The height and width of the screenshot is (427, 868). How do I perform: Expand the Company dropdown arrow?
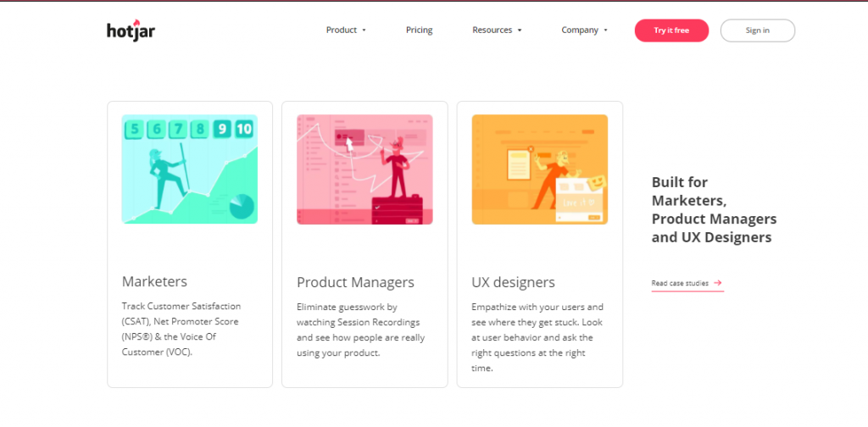(605, 30)
